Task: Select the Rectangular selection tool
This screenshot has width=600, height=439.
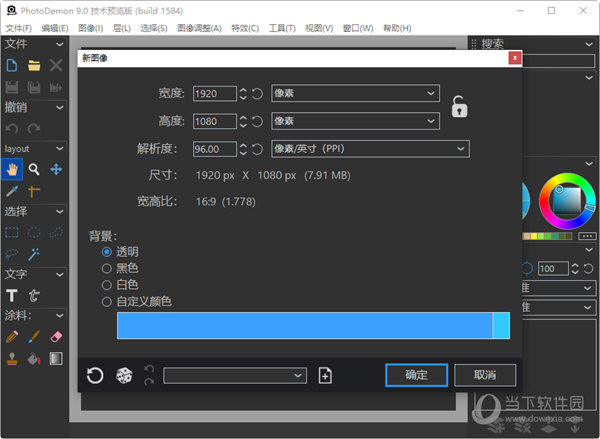Action: (12, 232)
